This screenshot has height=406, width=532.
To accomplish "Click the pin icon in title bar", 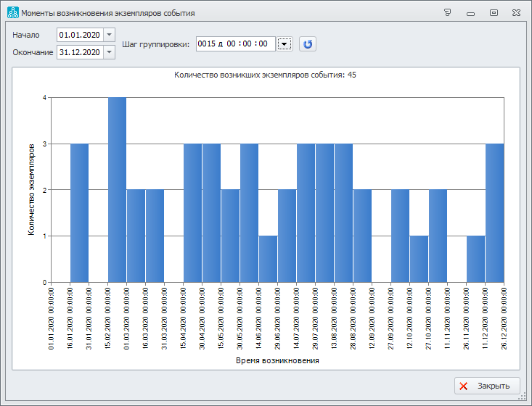I will [x=448, y=13].
